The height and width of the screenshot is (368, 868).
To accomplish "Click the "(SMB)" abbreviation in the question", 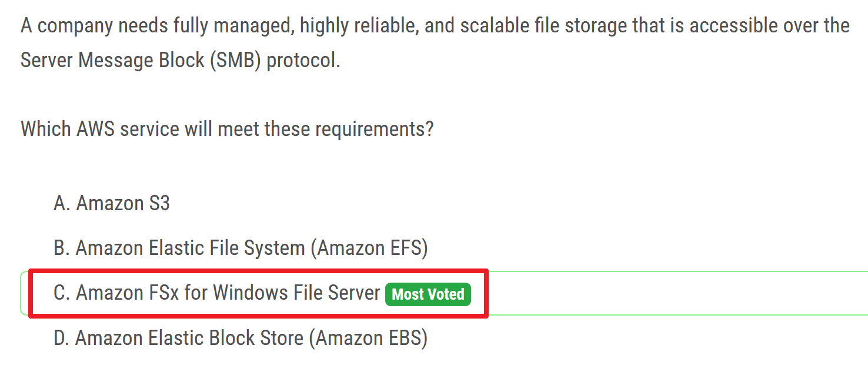I will click(232, 61).
